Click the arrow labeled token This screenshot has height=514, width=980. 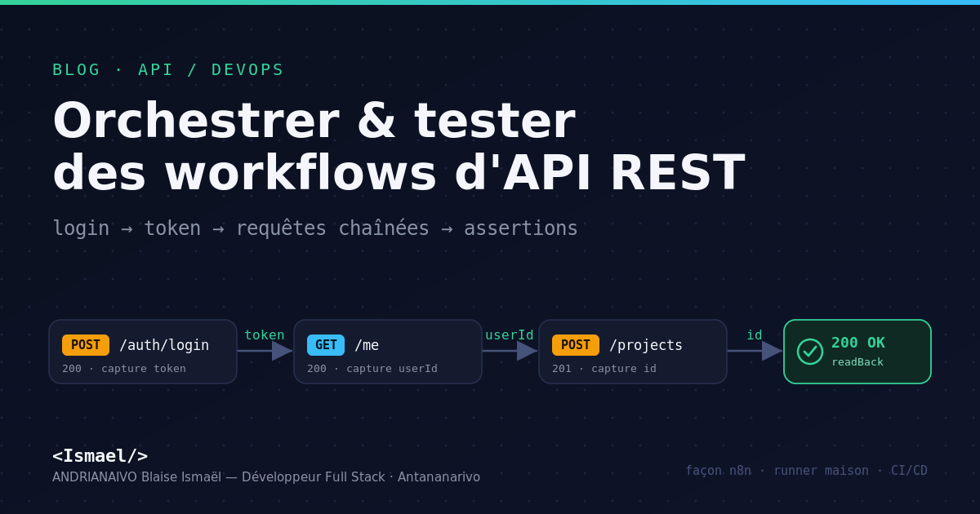[x=265, y=351]
